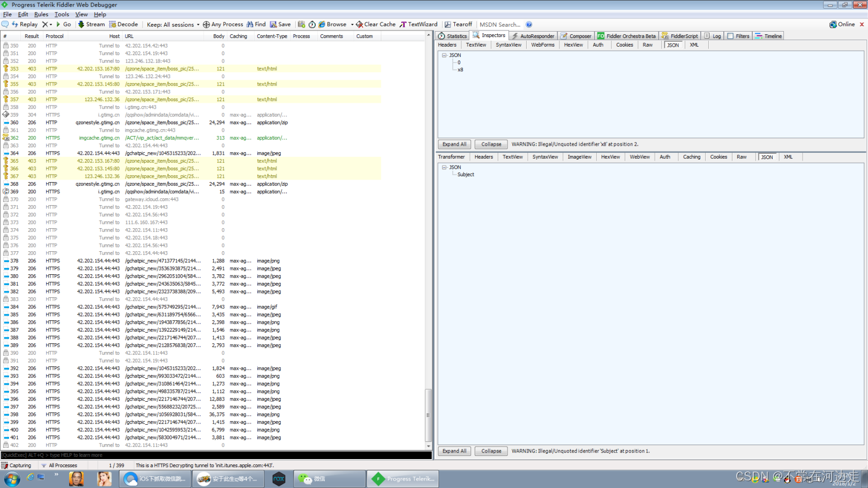Open the Nox app in taskbar
This screenshot has height=488, width=868.
point(279,479)
